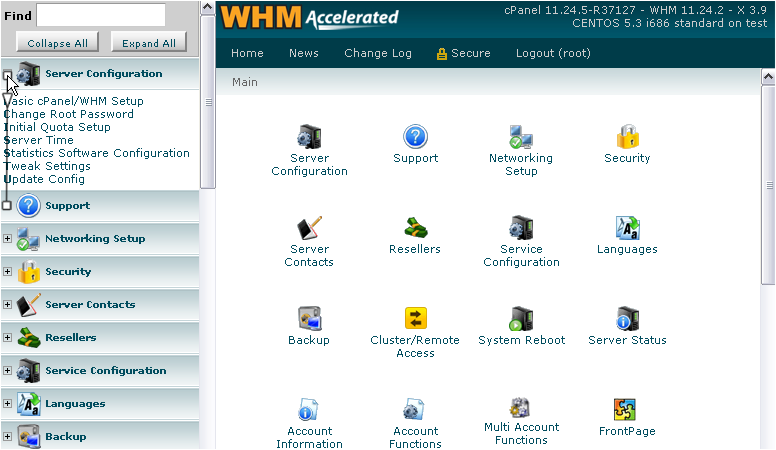
Task: Click the Server Status text label
Action: (x=627, y=340)
